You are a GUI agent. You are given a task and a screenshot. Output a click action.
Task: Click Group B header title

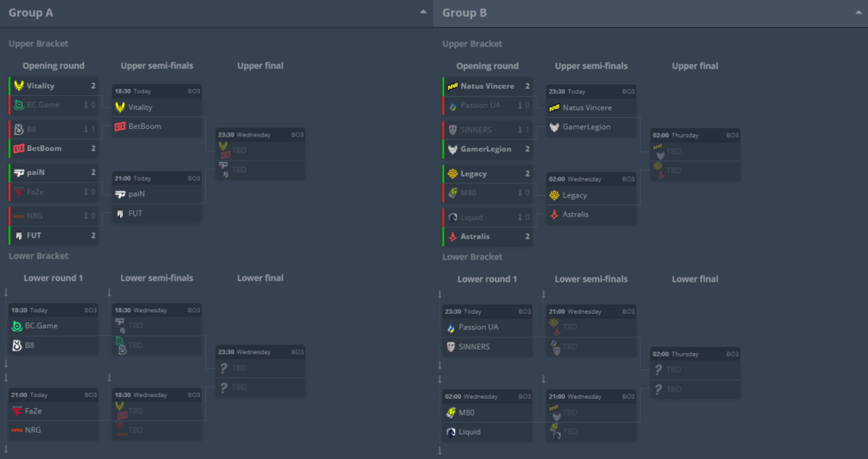coord(465,13)
